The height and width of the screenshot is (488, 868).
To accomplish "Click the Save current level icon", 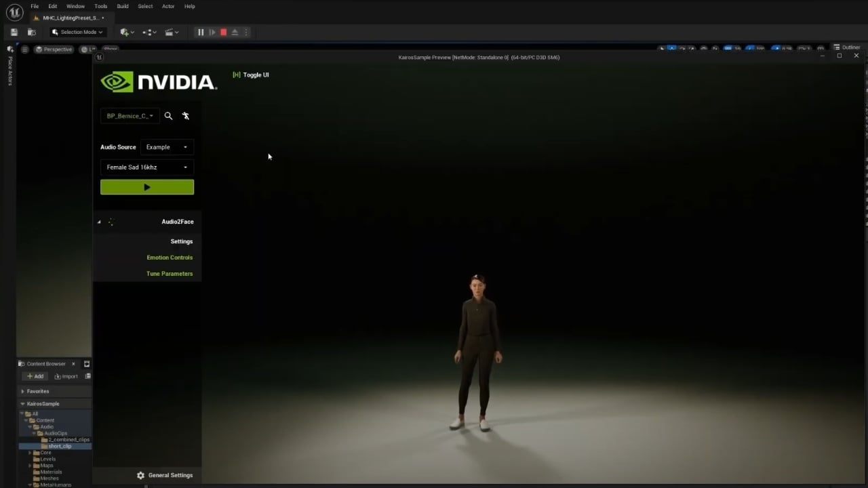I will coord(14,32).
